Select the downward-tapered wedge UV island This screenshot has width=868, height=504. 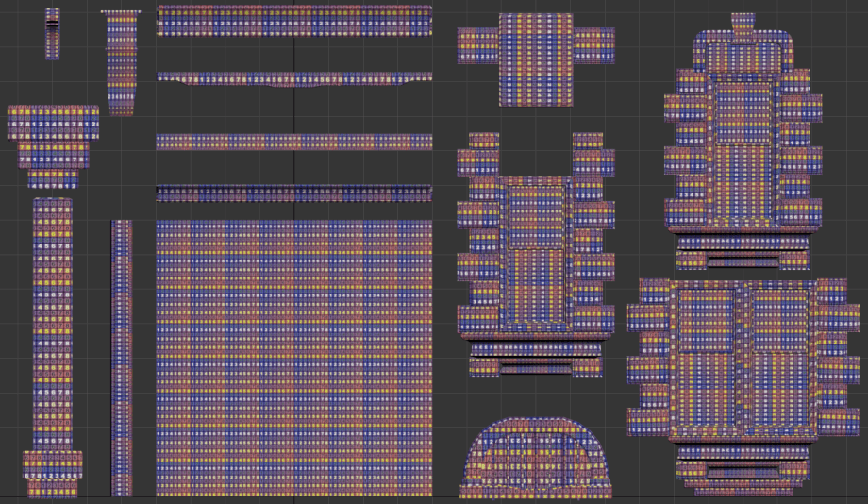[121, 62]
